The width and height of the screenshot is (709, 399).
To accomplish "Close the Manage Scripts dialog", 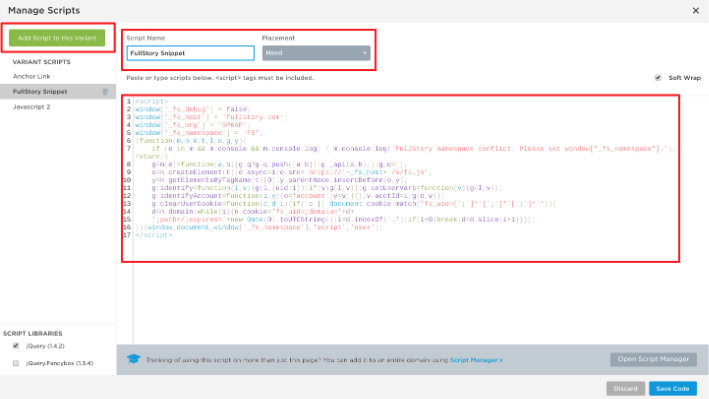I will (x=696, y=10).
